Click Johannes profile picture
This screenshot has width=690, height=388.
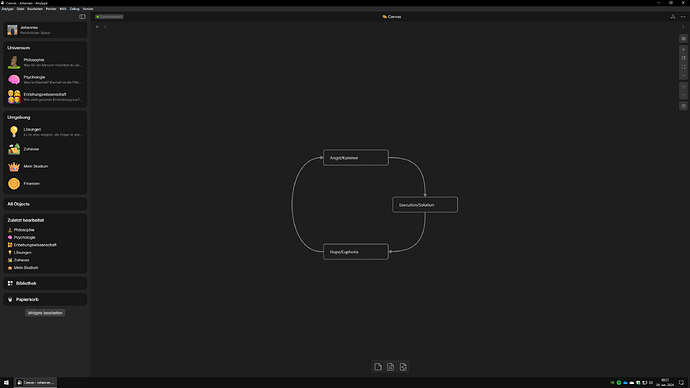[x=12, y=30]
